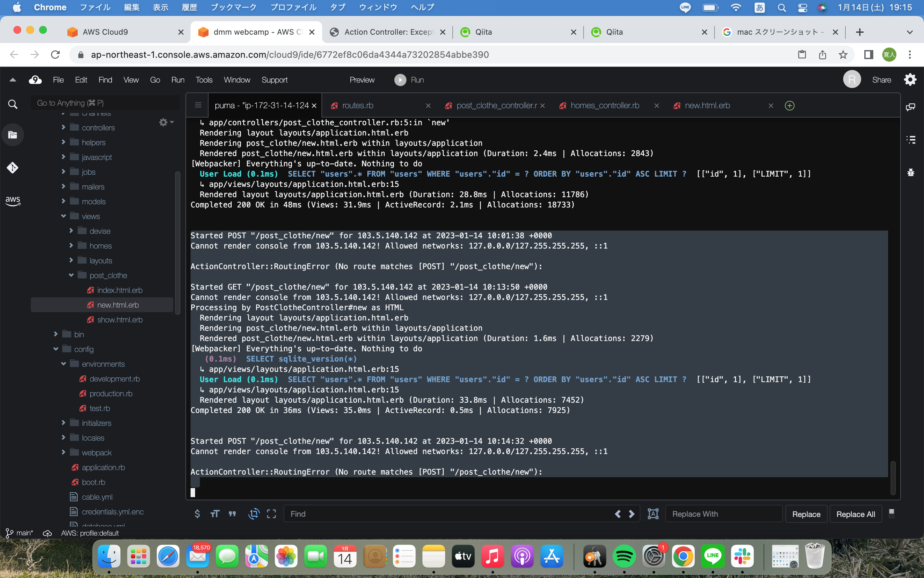Click the main git branch status
Viewport: 924px width, 578px height.
pyautogui.click(x=20, y=533)
